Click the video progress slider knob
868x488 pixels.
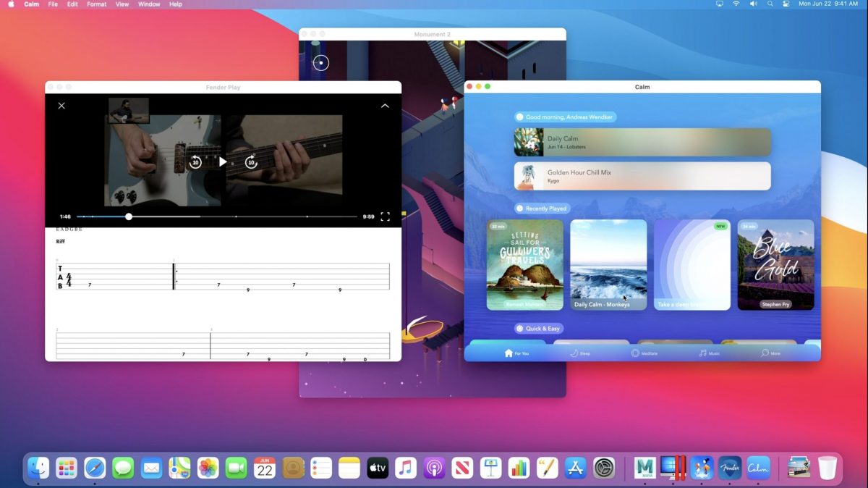[129, 216]
